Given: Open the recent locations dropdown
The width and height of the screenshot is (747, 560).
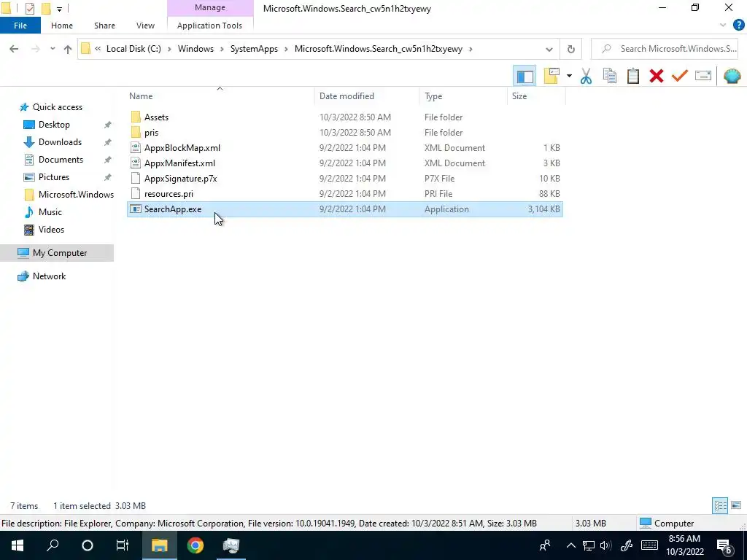Looking at the screenshot, I should [x=53, y=49].
